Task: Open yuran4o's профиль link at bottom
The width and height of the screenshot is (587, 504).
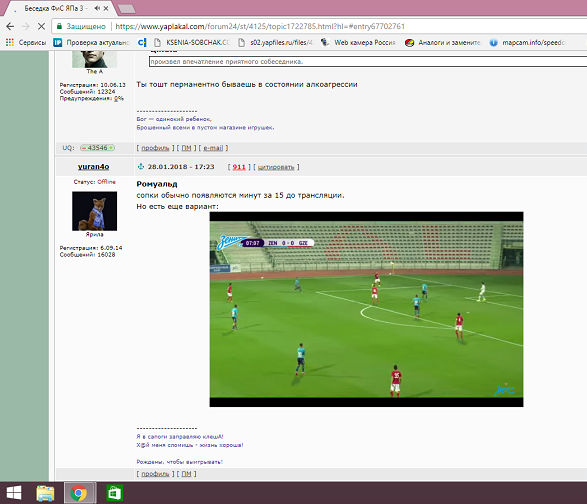Action: [155, 474]
